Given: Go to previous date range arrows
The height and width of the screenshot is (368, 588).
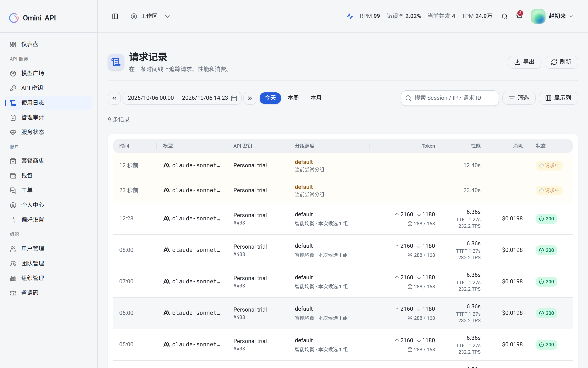Looking at the screenshot, I should pos(114,98).
